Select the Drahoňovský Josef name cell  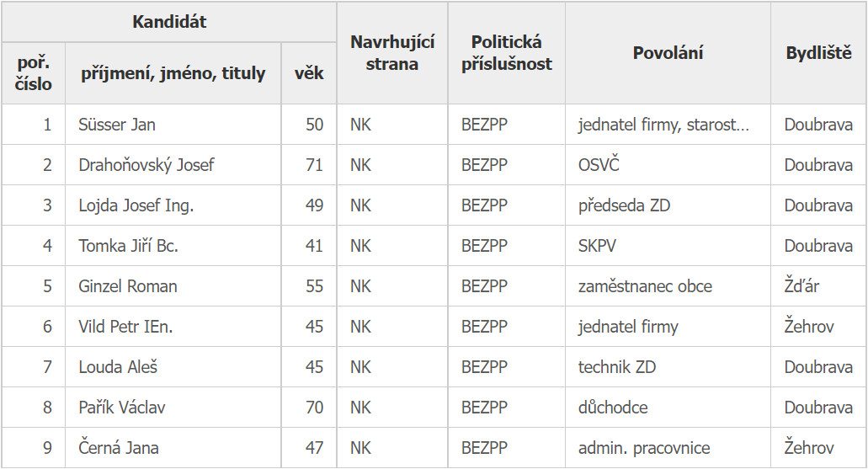coord(146,165)
